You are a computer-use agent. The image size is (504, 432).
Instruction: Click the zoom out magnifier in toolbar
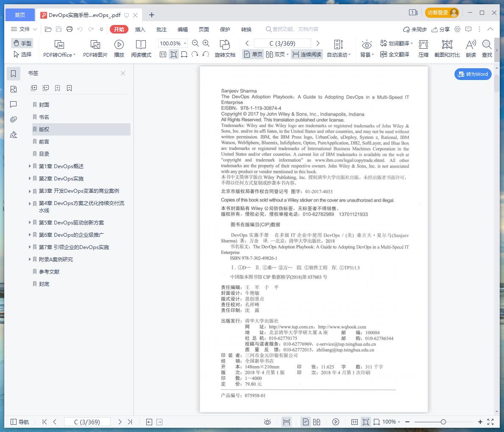click(x=195, y=43)
